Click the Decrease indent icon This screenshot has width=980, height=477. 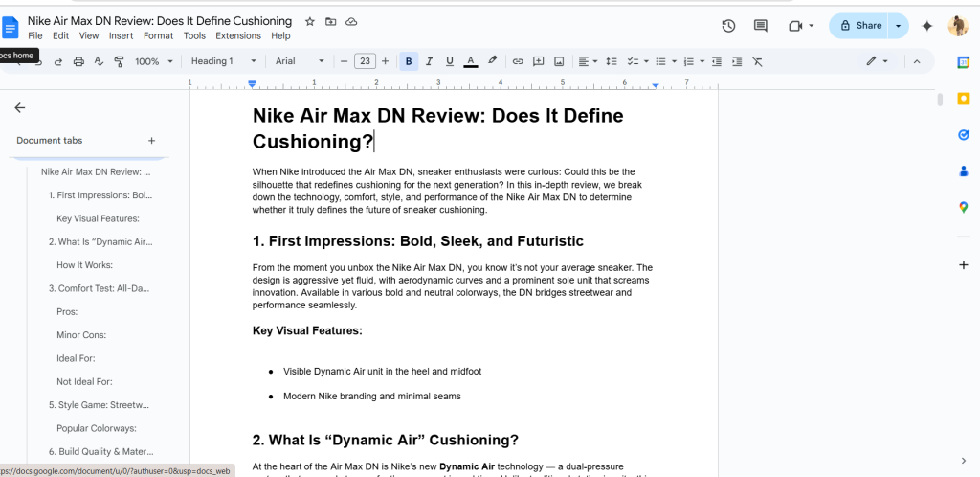[x=717, y=61]
